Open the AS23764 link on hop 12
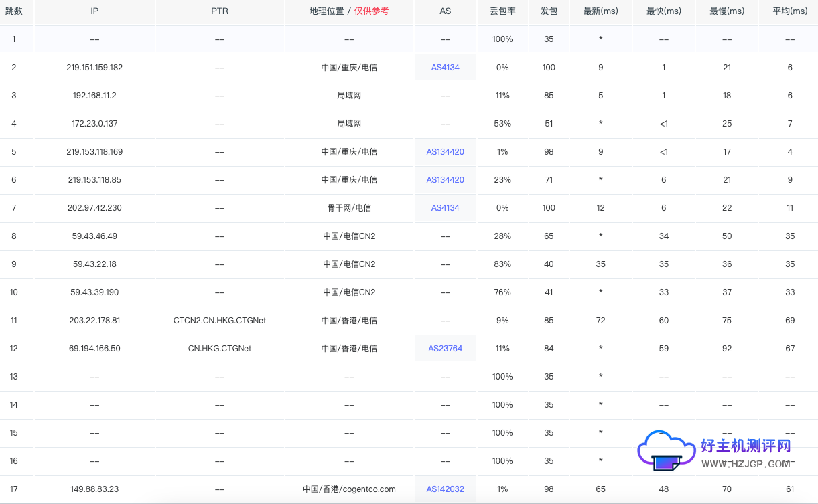Image resolution: width=818 pixels, height=504 pixels. [445, 348]
